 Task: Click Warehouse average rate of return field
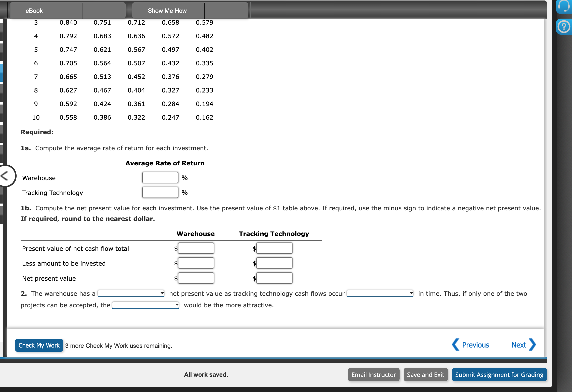click(160, 178)
